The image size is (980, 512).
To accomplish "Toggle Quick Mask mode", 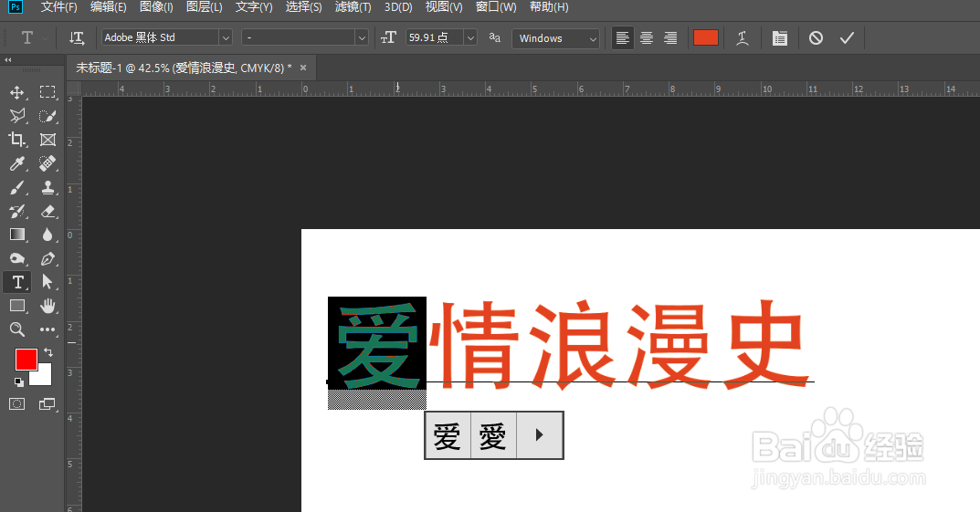I will [16, 404].
